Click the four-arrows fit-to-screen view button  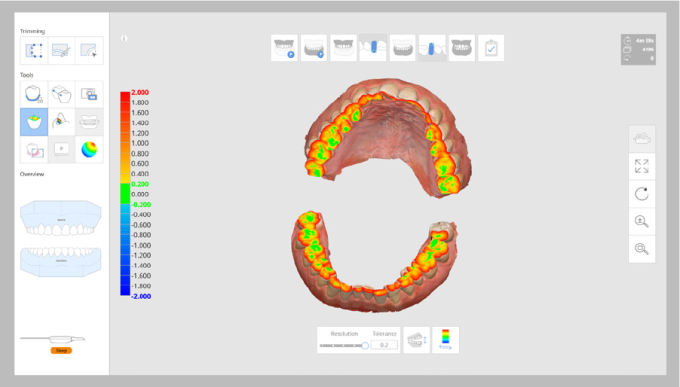(x=642, y=166)
